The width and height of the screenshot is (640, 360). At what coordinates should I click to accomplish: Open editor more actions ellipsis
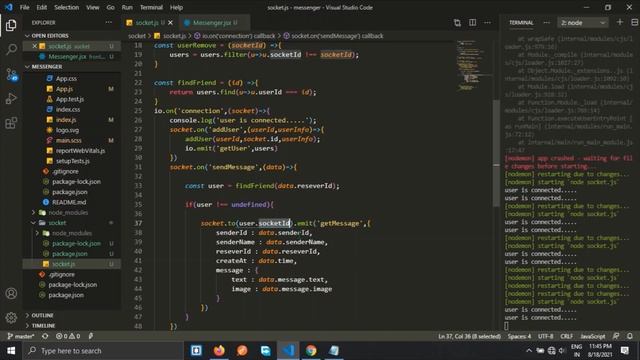(487, 23)
